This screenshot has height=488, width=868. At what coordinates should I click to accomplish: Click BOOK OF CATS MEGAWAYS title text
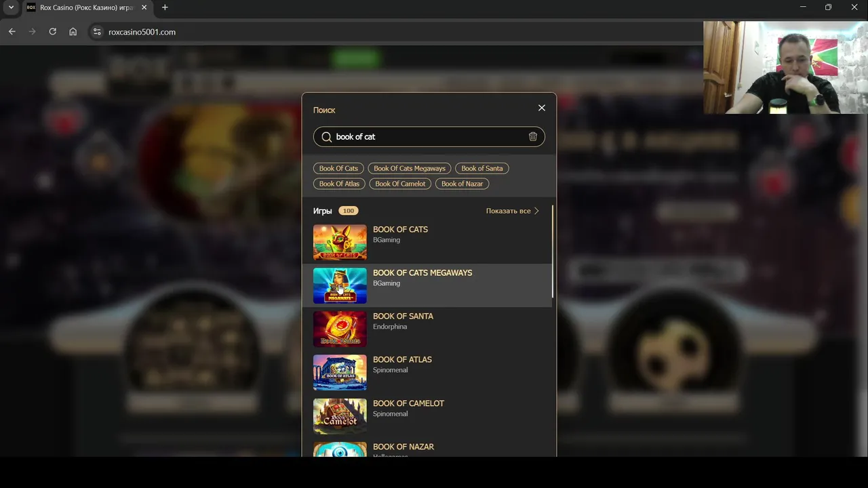point(422,273)
